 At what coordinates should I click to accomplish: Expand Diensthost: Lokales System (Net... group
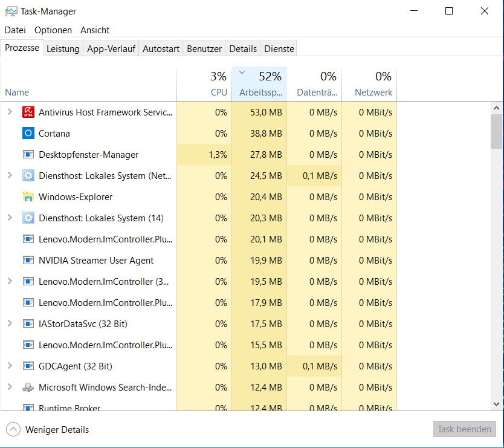[10, 175]
